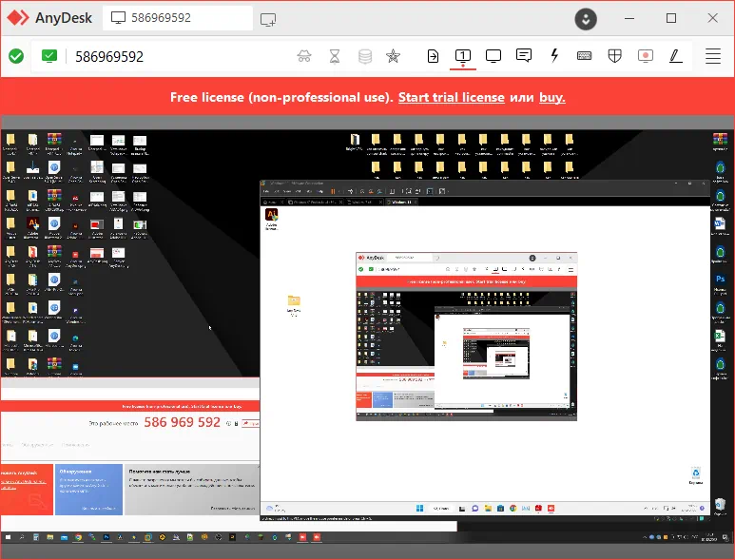
Task: Click the blue Обнаружение card in remote AnyDesk
Action: click(x=88, y=490)
